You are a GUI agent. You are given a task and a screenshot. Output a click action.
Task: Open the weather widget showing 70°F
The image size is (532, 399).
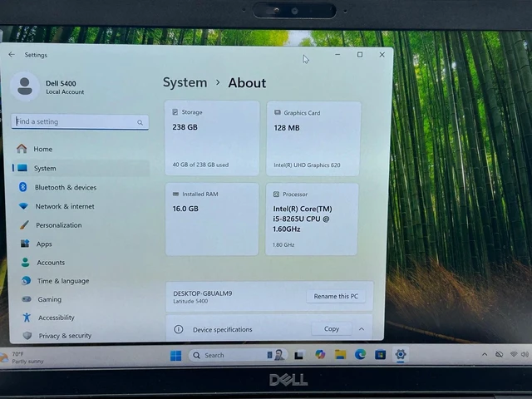coord(23,357)
